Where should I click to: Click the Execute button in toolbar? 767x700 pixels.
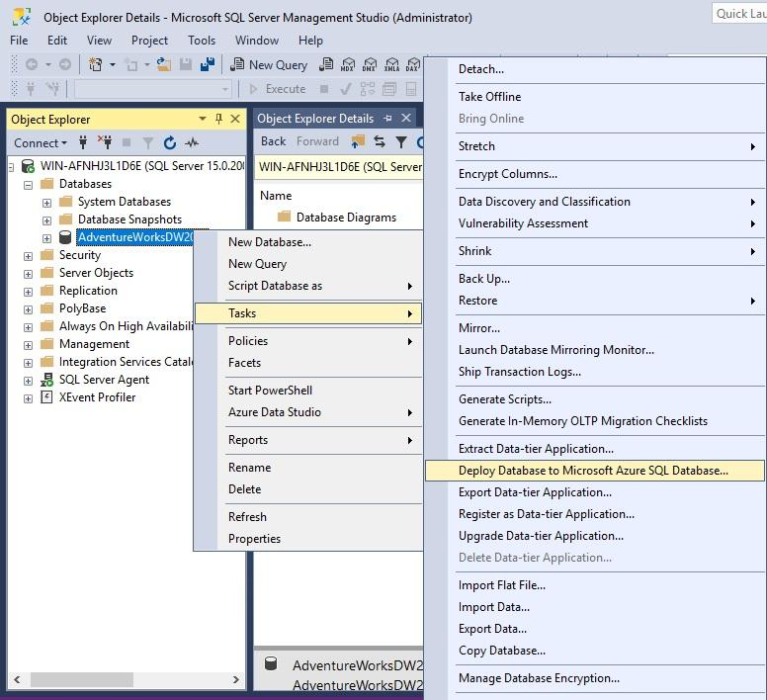[x=278, y=89]
